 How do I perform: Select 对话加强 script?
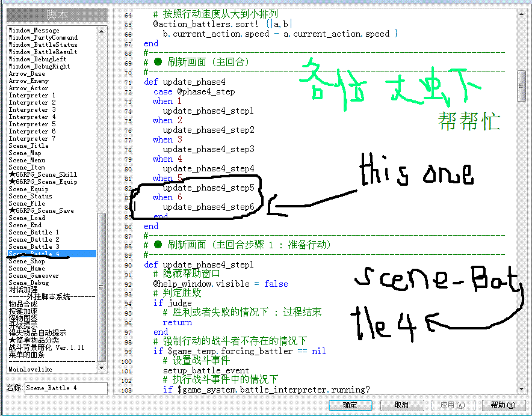[x=23, y=290]
